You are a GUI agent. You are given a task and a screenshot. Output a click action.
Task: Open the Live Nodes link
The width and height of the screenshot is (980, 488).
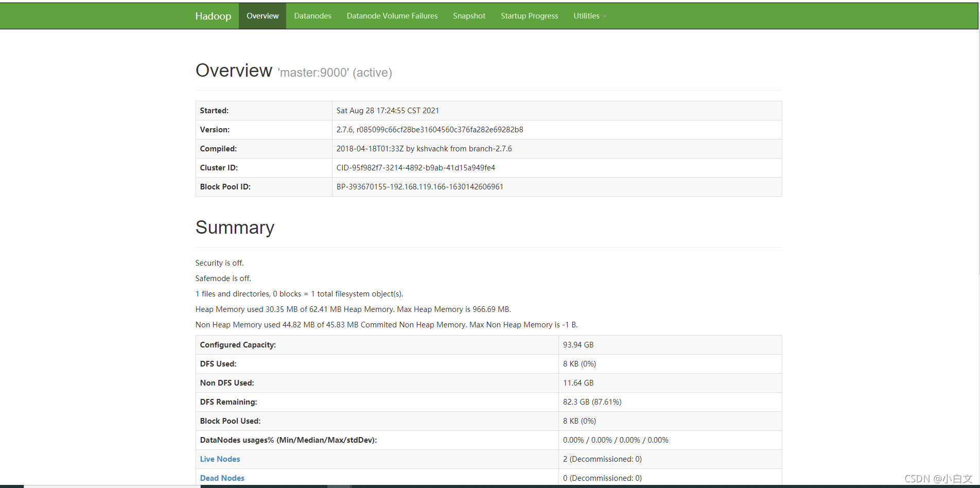[220, 459]
